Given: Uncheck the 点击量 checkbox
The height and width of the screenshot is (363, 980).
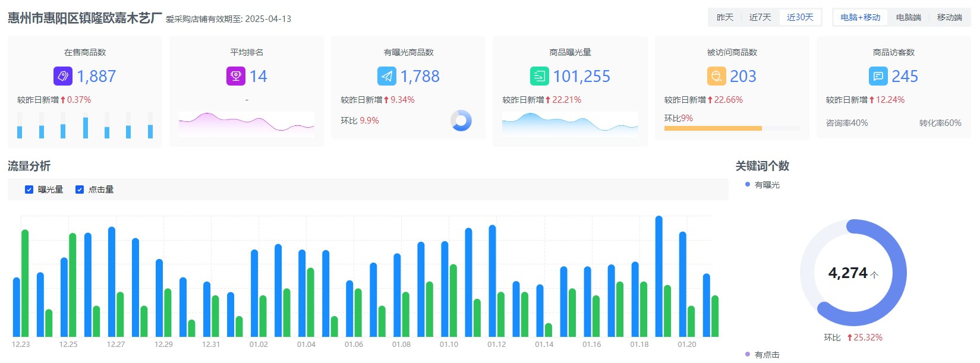Looking at the screenshot, I should 80,190.
